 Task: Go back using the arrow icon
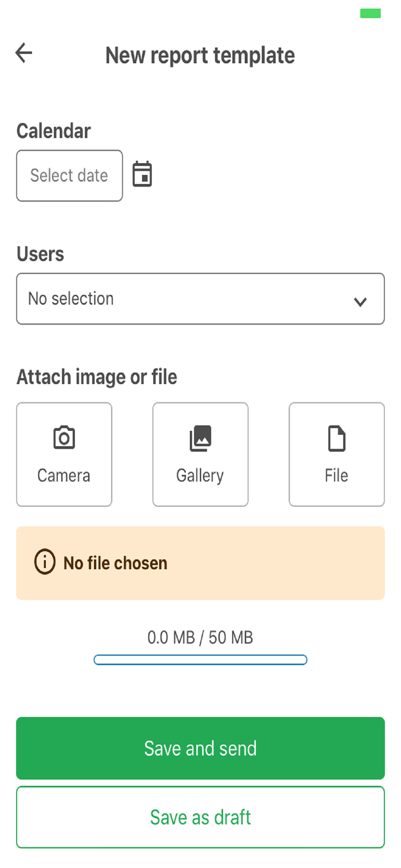coord(24,53)
